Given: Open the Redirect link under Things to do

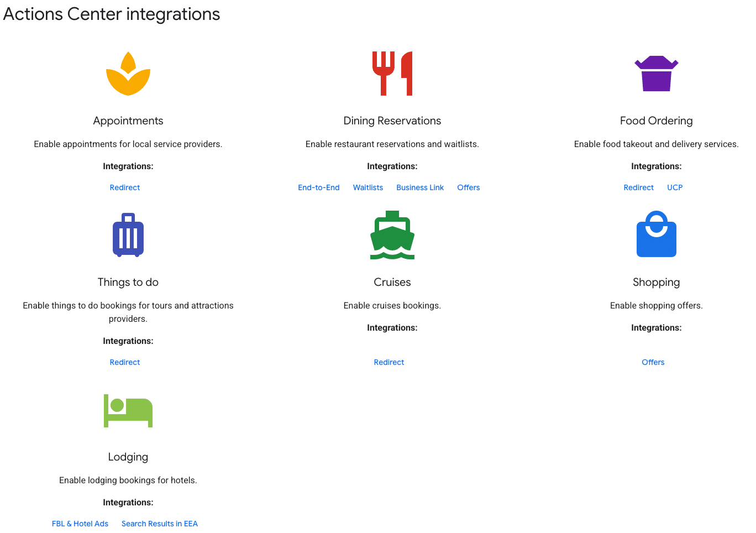Looking at the screenshot, I should coord(125,362).
